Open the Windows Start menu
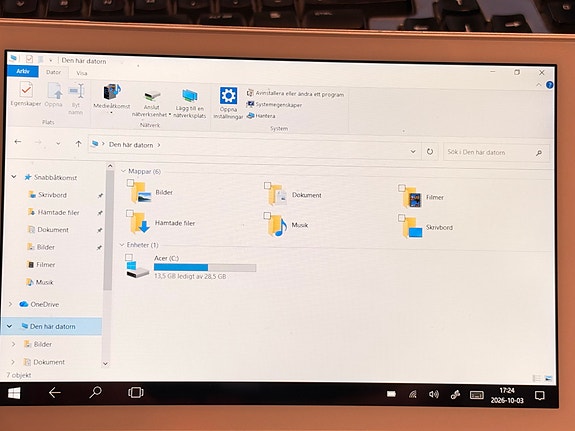Screen dimensions: 575x431 14,393
